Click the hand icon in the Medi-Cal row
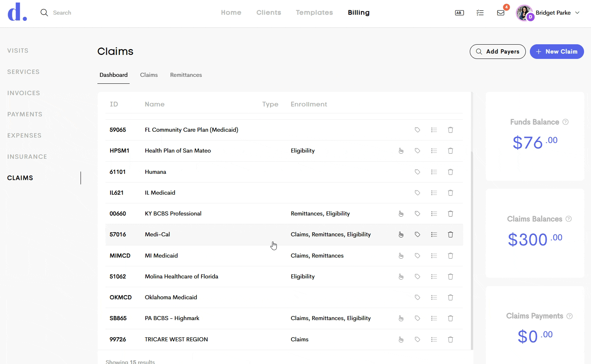Screen dimensions: 591x364 pyautogui.click(x=401, y=234)
